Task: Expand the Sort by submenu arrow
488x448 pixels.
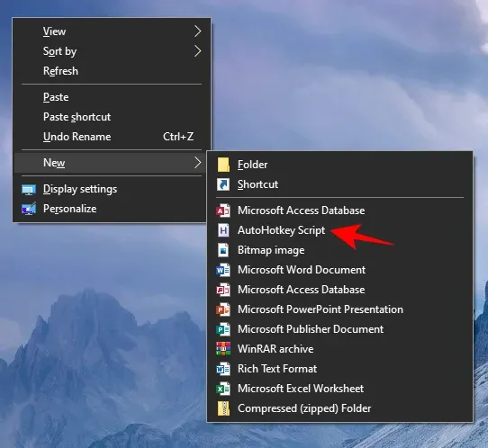Action: [x=197, y=51]
